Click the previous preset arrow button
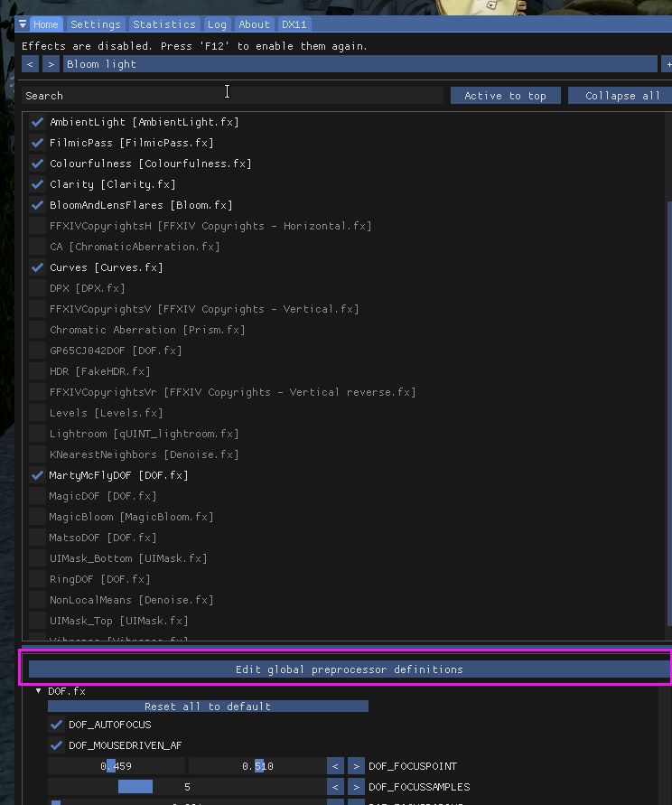 pyautogui.click(x=31, y=64)
